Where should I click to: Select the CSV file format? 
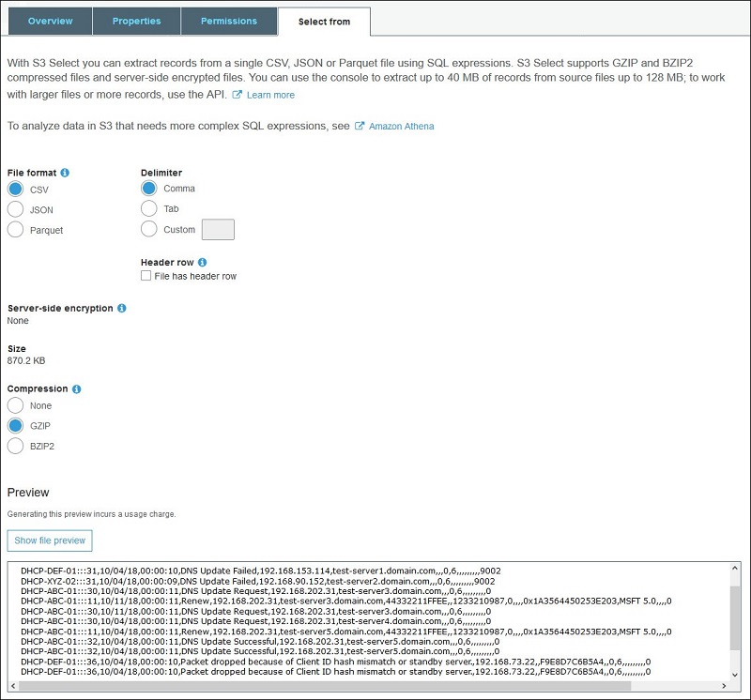[15, 190]
